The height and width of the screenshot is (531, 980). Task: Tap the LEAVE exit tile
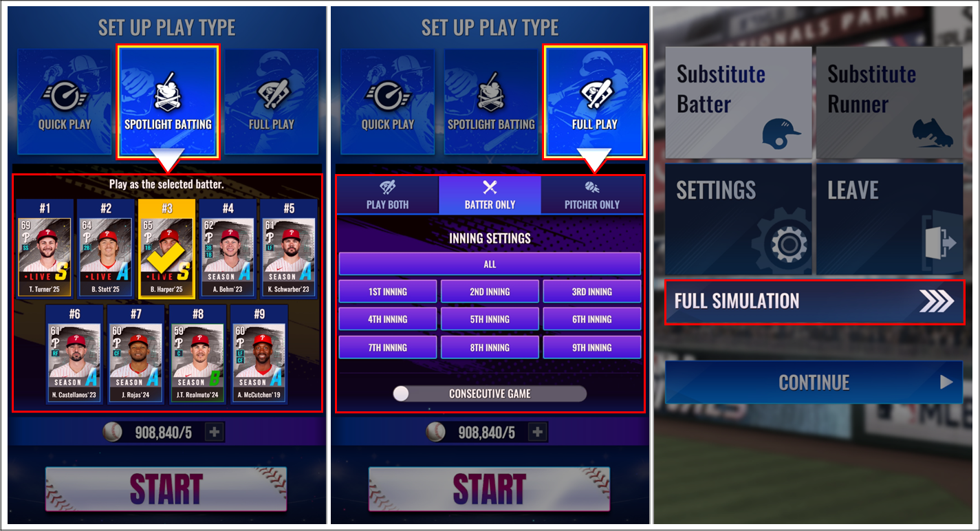(x=889, y=219)
